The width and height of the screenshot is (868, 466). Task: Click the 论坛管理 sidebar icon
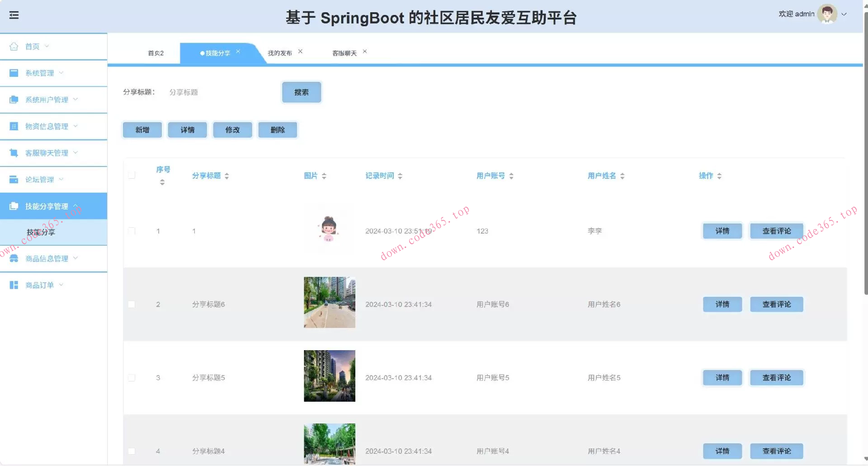pyautogui.click(x=14, y=180)
